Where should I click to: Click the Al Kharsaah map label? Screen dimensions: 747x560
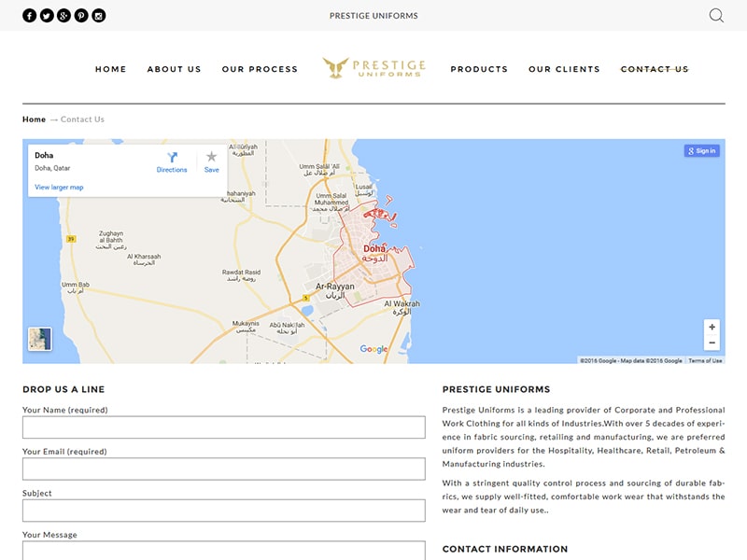click(x=144, y=259)
